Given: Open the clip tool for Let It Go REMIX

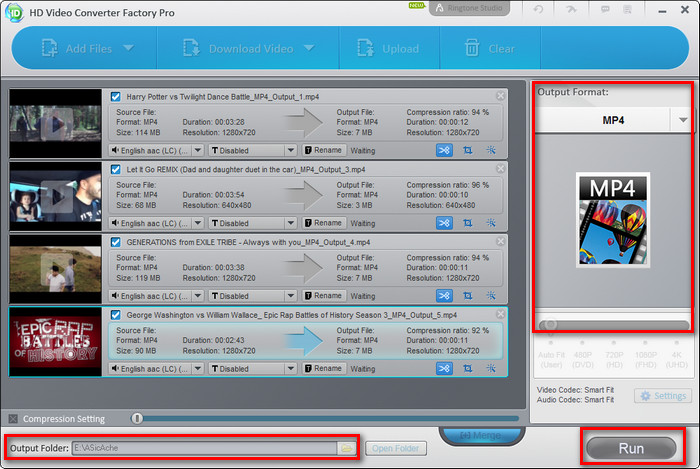Looking at the screenshot, I should 444,223.
